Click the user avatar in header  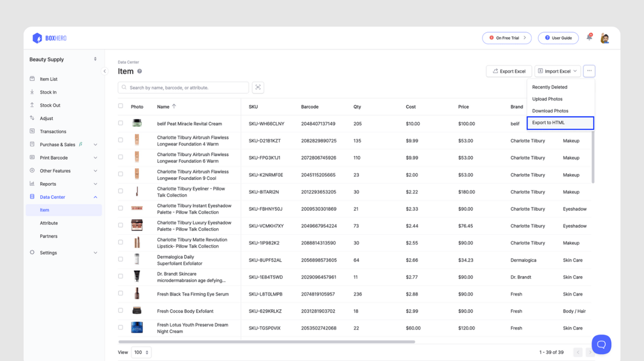click(x=605, y=38)
